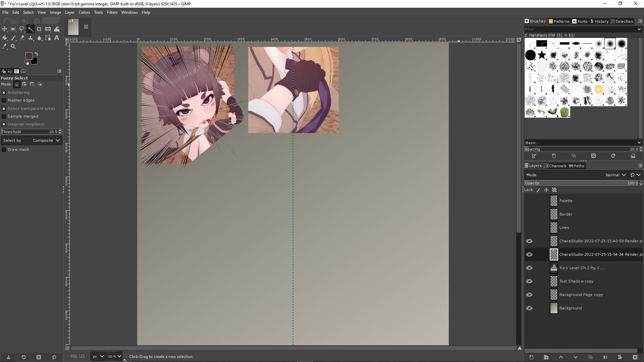Toggle Select transparent areas checkbox
Screen dimensions: 644x362
point(4,109)
